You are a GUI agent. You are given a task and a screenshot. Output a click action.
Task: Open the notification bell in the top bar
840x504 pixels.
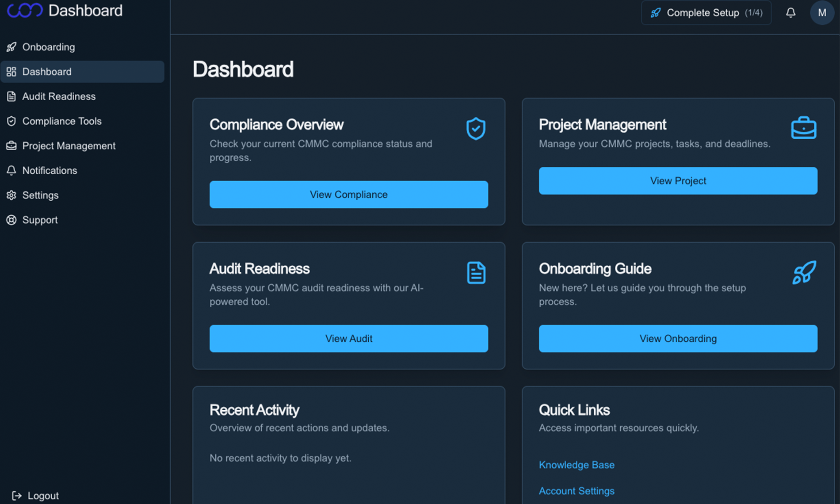(x=791, y=12)
